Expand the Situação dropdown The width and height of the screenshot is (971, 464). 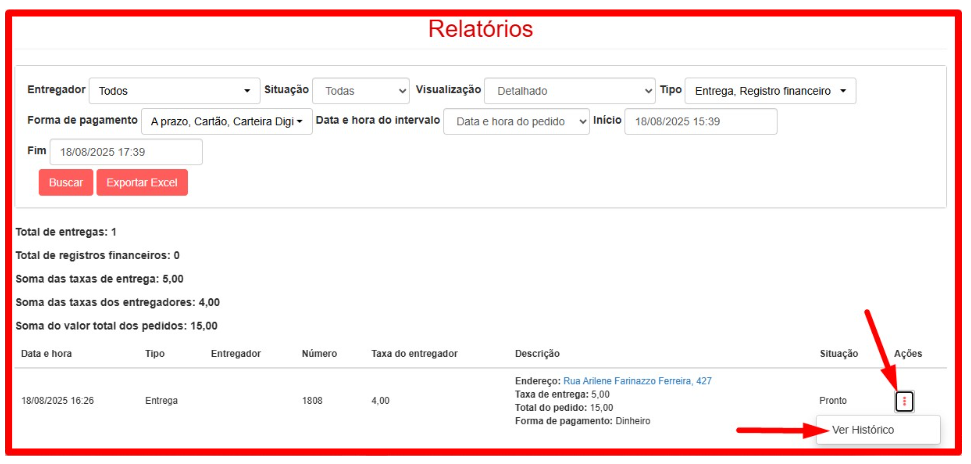[x=361, y=91]
